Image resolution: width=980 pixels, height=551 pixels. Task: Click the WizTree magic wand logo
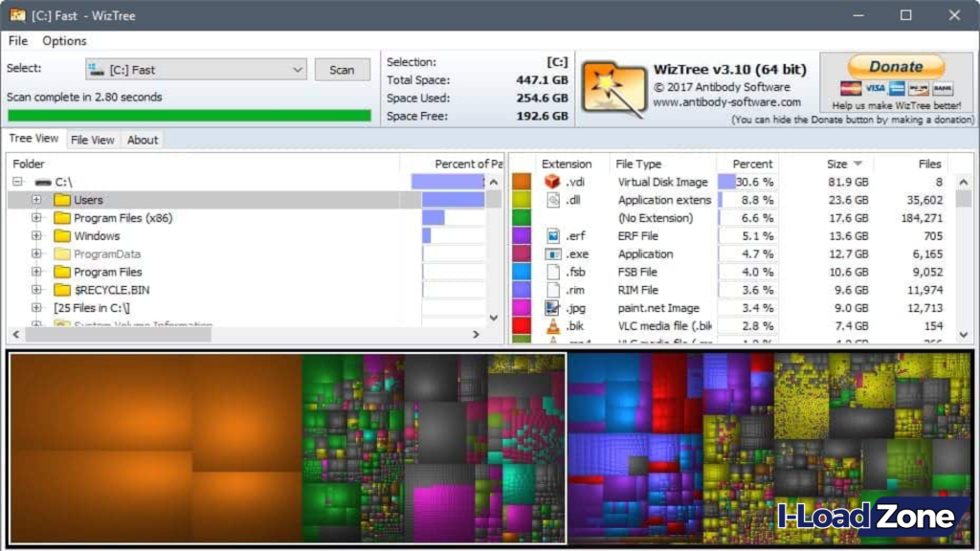point(610,84)
